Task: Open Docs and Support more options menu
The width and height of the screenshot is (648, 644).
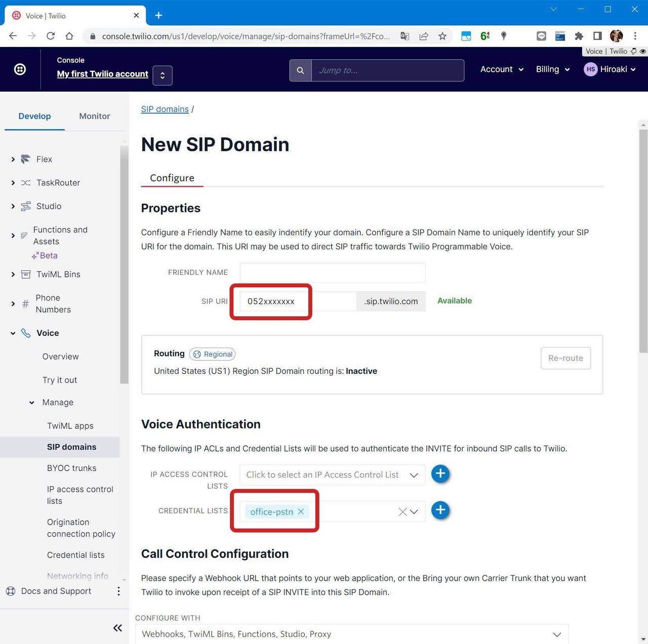Action: tap(118, 591)
